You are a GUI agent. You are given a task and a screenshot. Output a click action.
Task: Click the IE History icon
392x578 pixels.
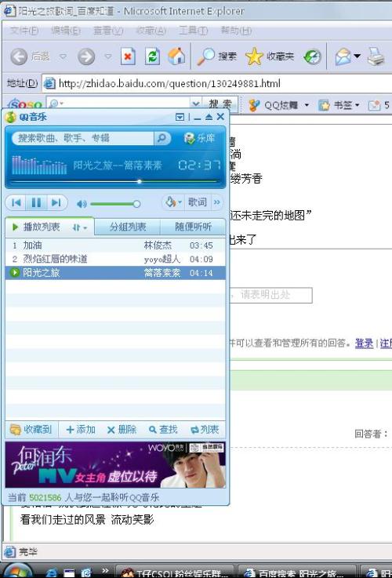tap(312, 56)
